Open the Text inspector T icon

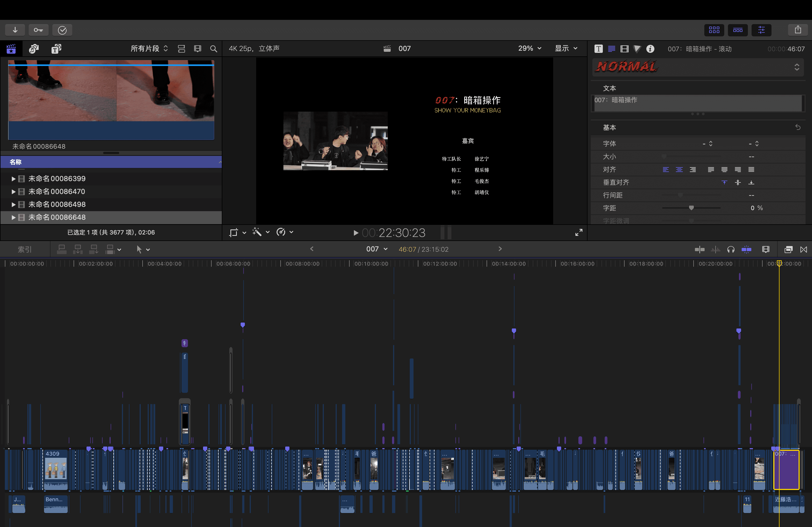(599, 49)
